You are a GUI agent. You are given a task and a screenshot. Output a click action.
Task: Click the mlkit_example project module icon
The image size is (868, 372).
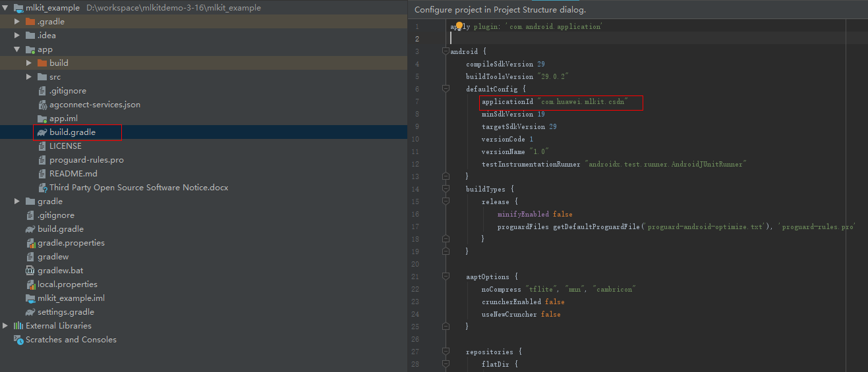tap(18, 8)
